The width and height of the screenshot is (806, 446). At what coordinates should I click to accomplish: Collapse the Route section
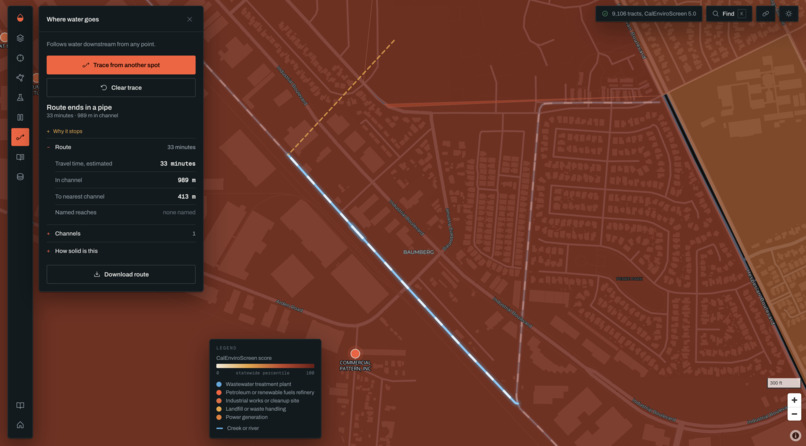[121, 147]
